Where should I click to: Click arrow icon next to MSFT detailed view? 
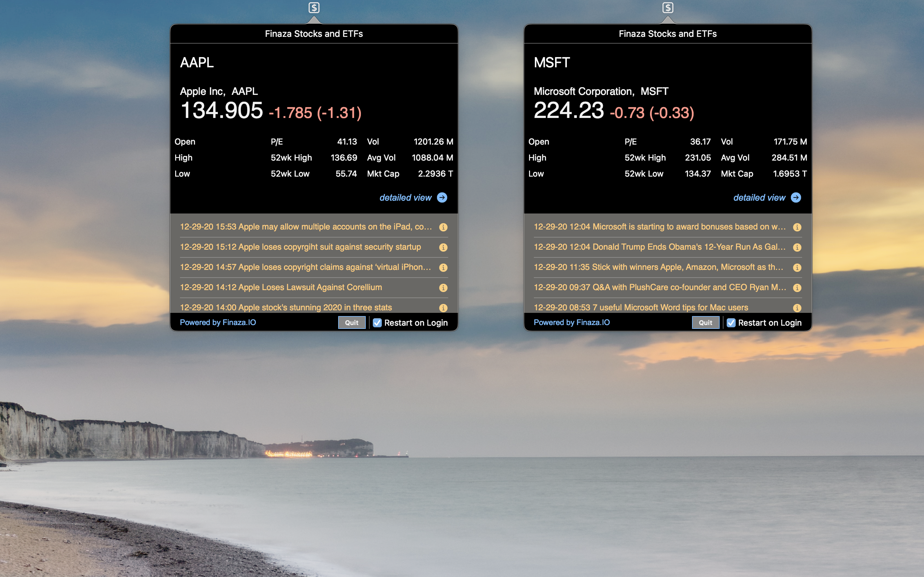tap(796, 197)
